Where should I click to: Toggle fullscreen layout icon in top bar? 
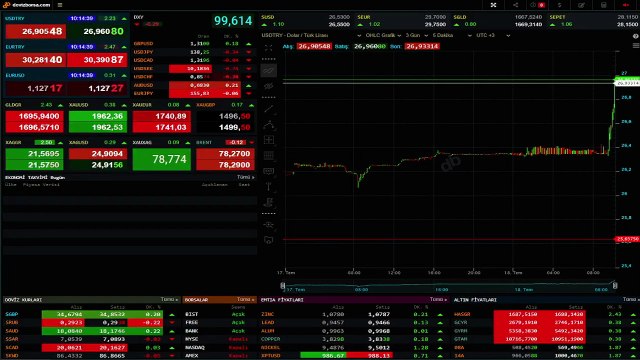[493, 5]
